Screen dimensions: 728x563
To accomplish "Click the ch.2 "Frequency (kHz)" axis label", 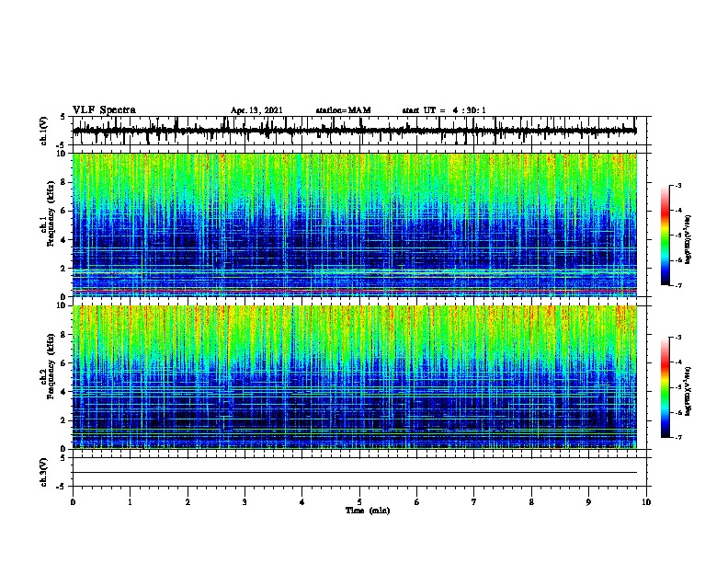I will 51,365.
